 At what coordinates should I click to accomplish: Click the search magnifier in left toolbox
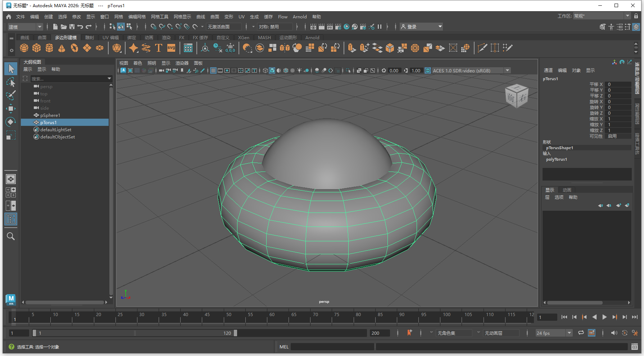click(11, 236)
